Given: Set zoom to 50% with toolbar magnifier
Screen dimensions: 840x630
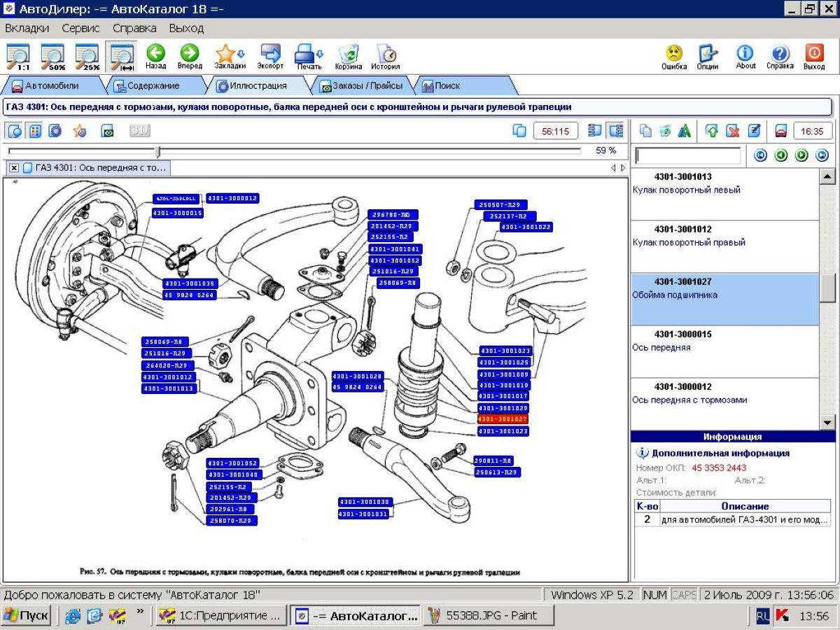Looking at the screenshot, I should (52, 57).
